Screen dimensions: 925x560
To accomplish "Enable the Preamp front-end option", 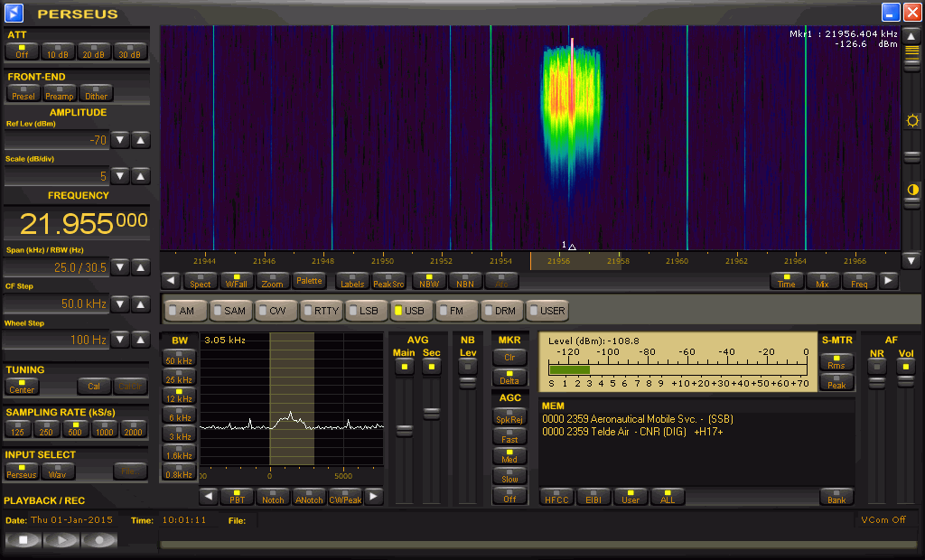I will coord(60,92).
